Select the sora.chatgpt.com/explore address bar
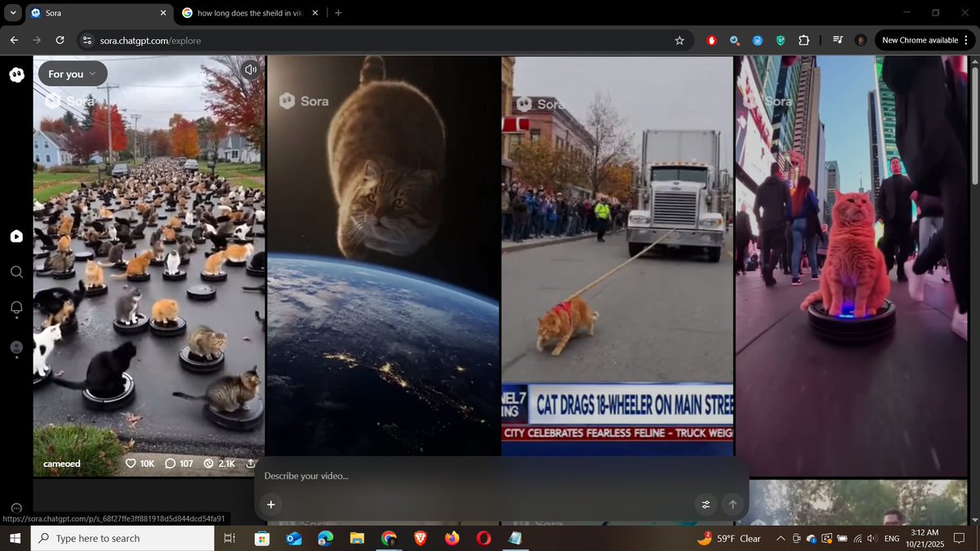The height and width of the screenshot is (551, 980). pyautogui.click(x=384, y=40)
